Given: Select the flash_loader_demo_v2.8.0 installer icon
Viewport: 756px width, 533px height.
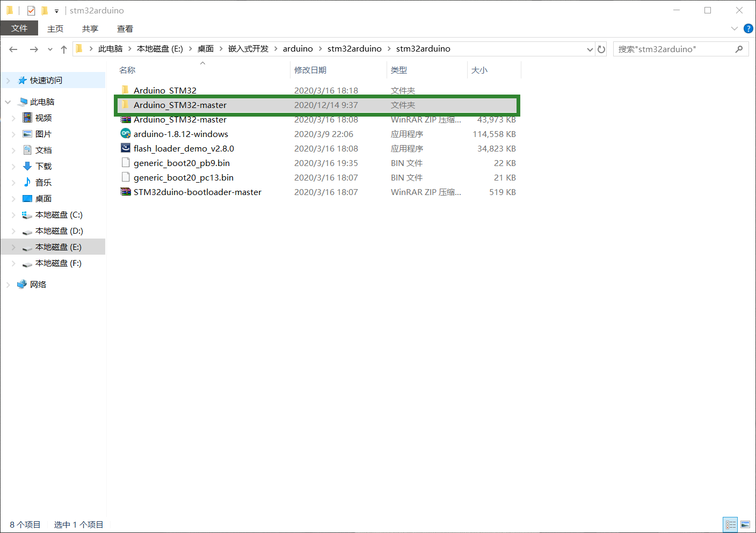Looking at the screenshot, I should 126,148.
